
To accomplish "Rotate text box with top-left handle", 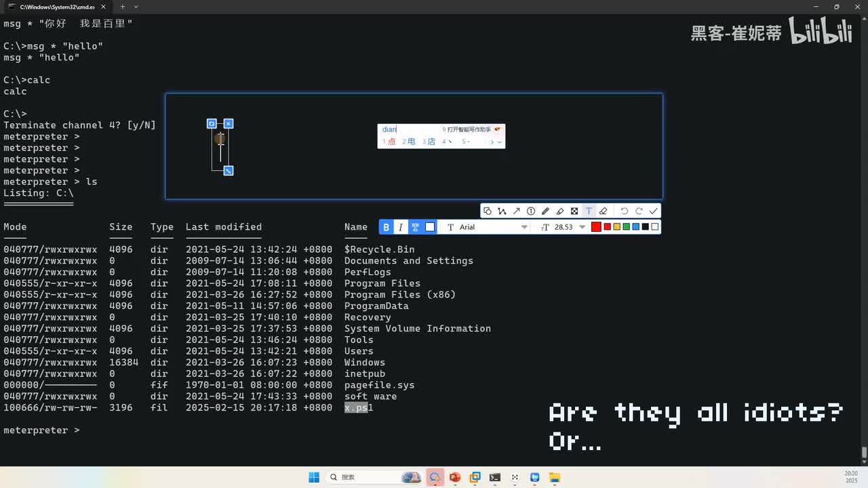I will (212, 123).
